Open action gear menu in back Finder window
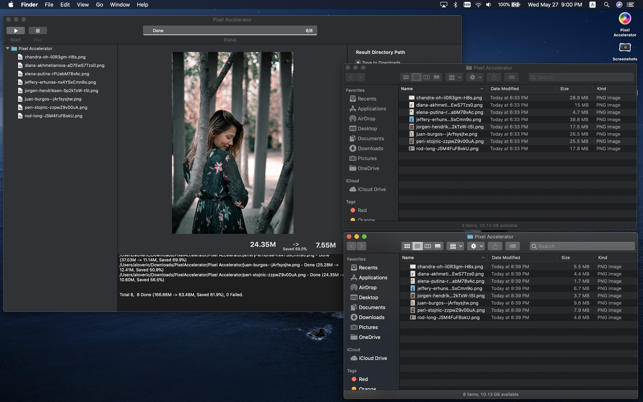This screenshot has height=402, width=643. click(x=474, y=77)
